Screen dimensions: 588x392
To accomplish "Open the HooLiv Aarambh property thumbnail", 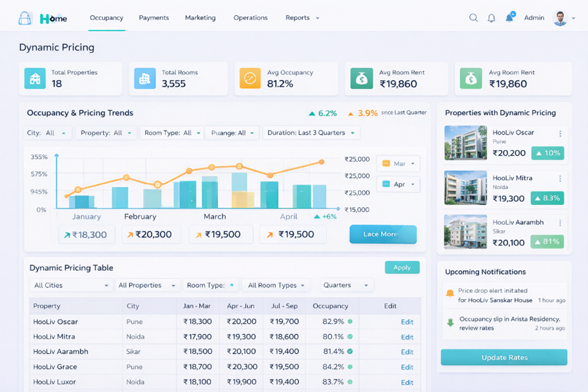I will 465,232.
